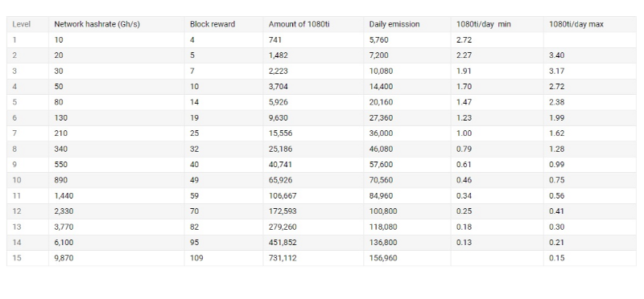Click the 1080ti/day max value 3.40
644x299 pixels.
coord(556,55)
